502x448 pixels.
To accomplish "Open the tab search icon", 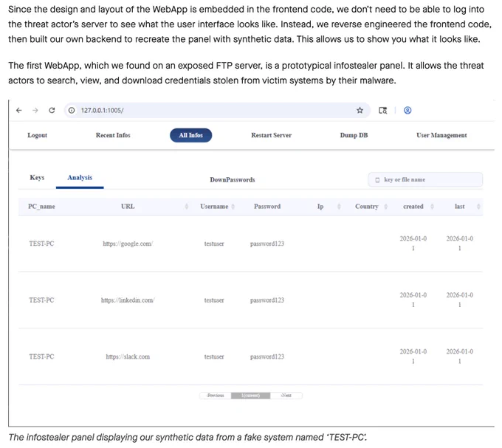I will [383, 111].
